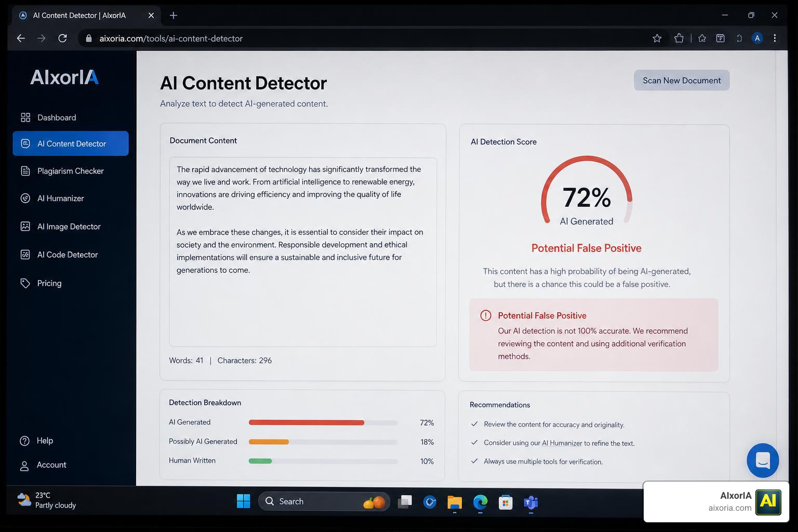
Task: Click the address bar URL
Action: (171, 38)
